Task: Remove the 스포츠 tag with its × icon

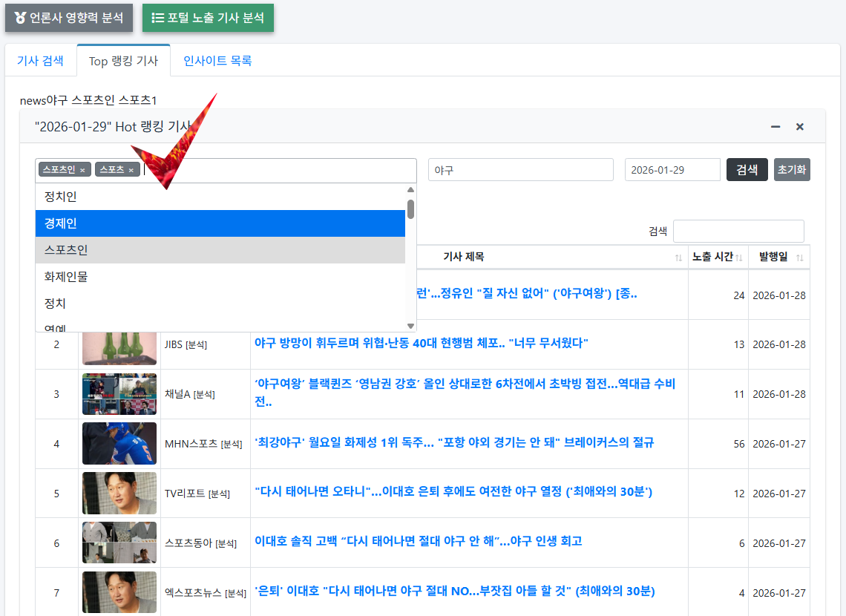Action: (132, 169)
